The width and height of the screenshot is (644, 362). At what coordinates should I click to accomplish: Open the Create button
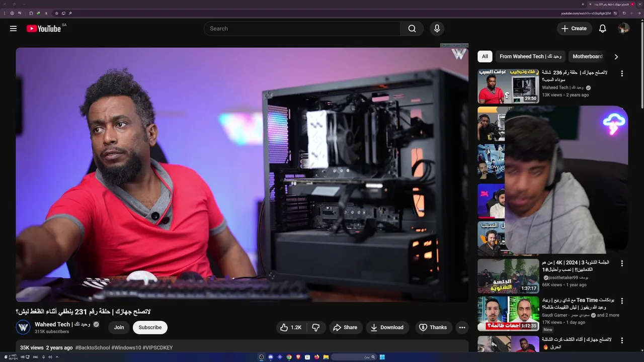pos(574,29)
